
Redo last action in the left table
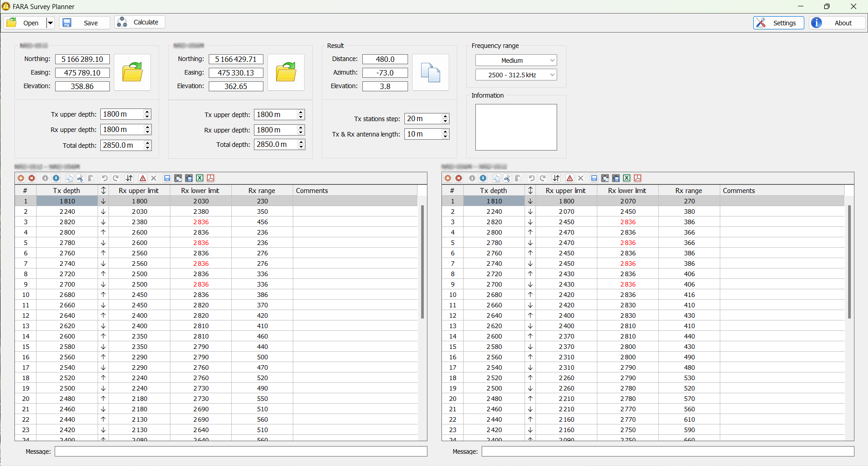pos(116,178)
